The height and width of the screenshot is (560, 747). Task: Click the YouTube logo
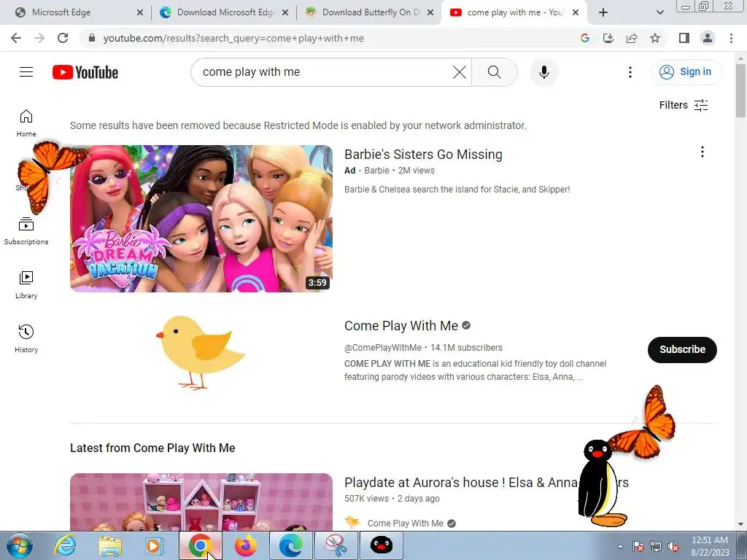click(85, 72)
